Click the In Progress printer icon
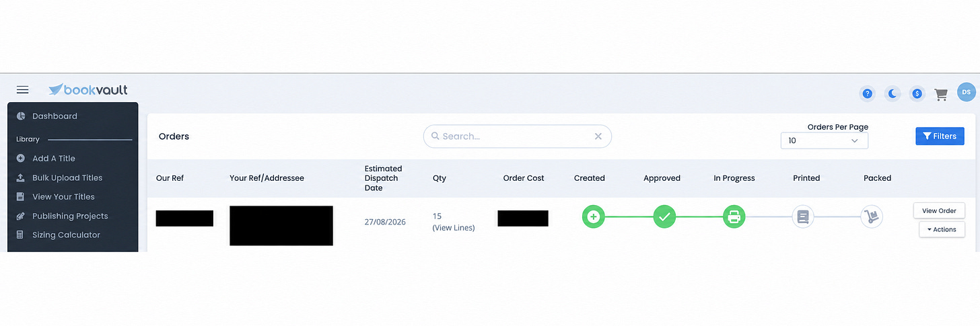Viewport: 980px width, 326px height. [x=734, y=217]
